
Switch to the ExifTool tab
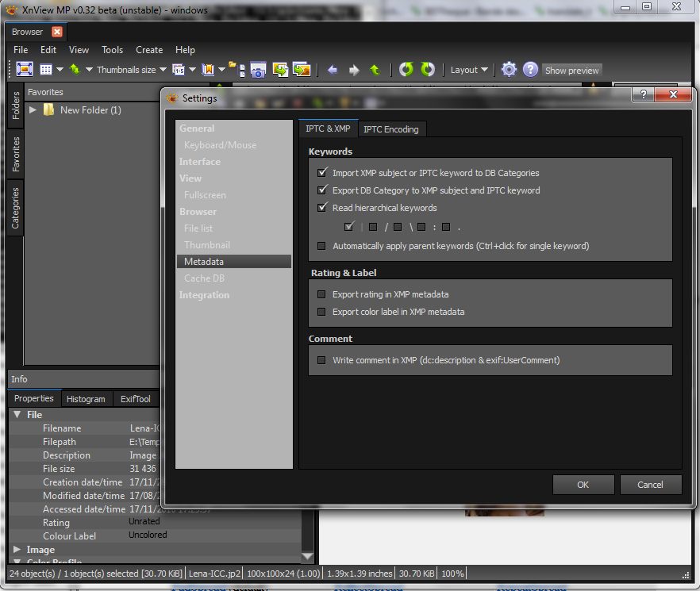135,398
